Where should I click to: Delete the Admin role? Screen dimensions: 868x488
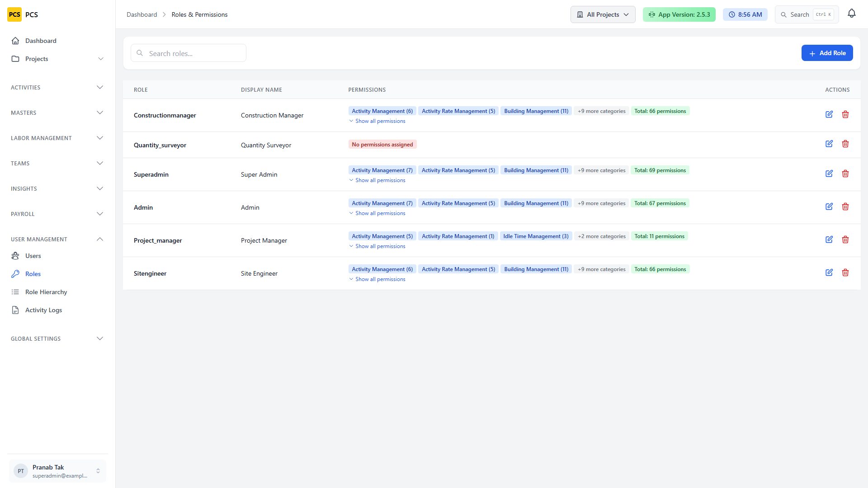click(845, 206)
